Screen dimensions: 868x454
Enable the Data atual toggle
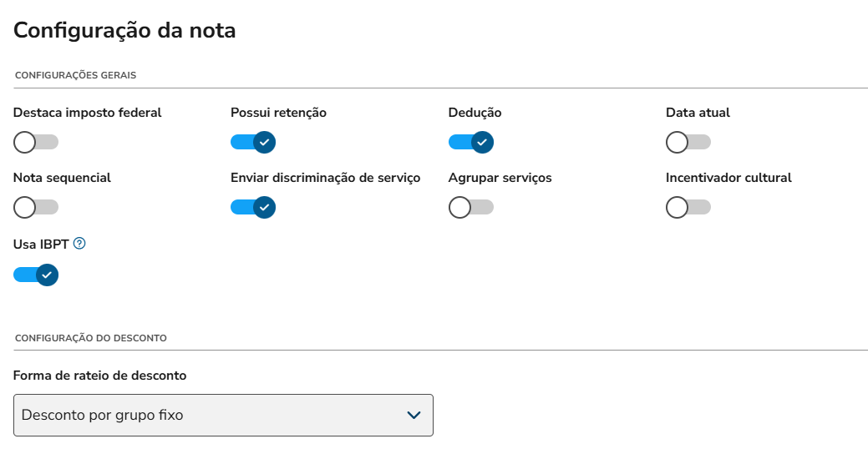point(688,143)
